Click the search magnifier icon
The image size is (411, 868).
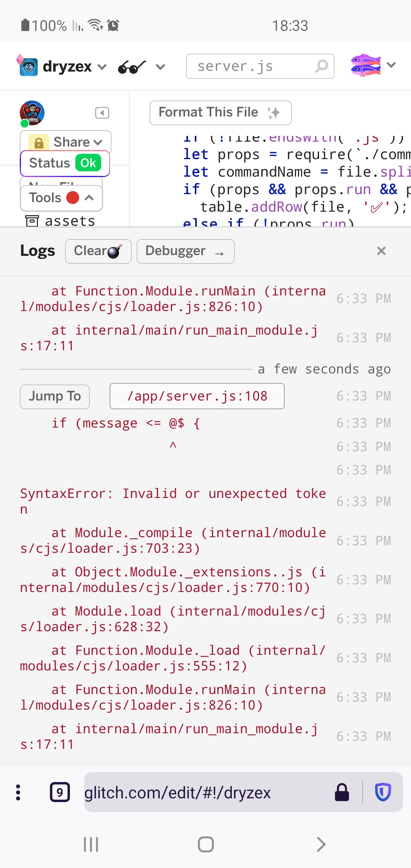(x=322, y=66)
